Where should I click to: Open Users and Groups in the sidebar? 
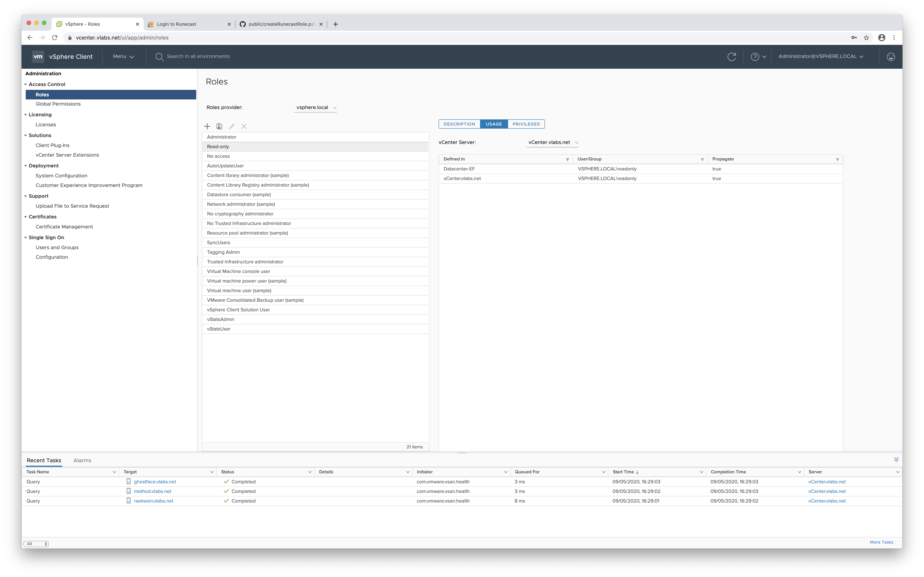click(57, 248)
